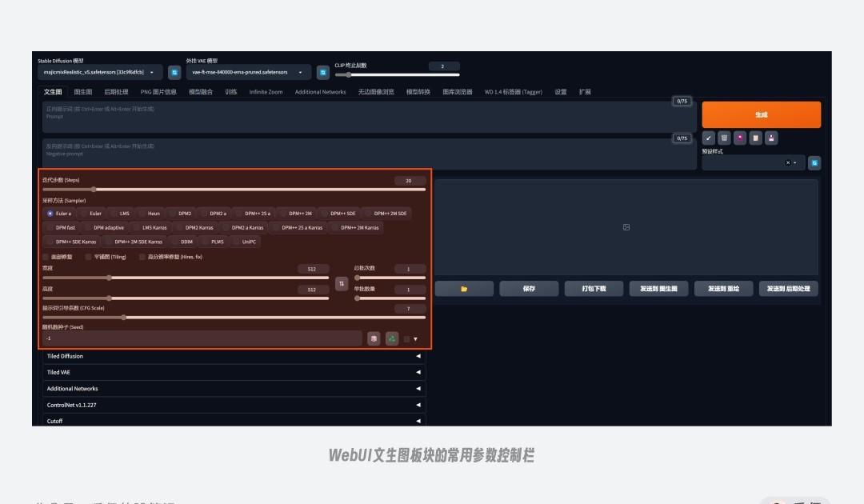Screen dimensions: 864x504
Task: Click the orange 生成 generate button
Action: 762,114
